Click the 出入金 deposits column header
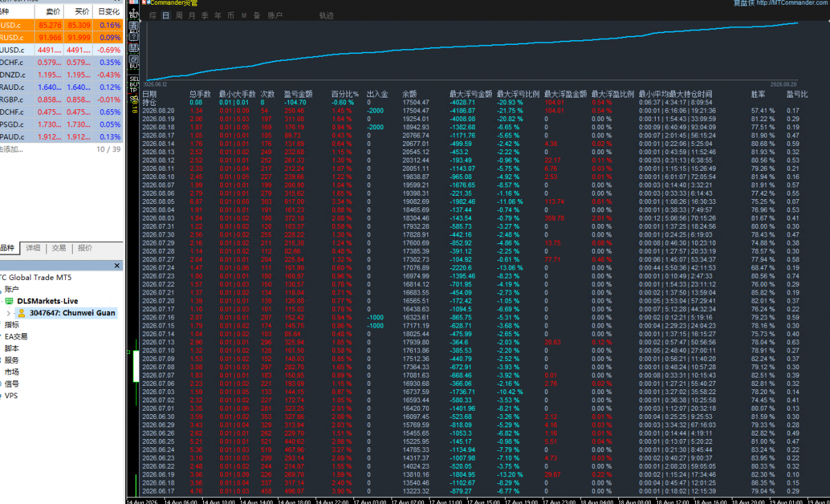 click(378, 93)
